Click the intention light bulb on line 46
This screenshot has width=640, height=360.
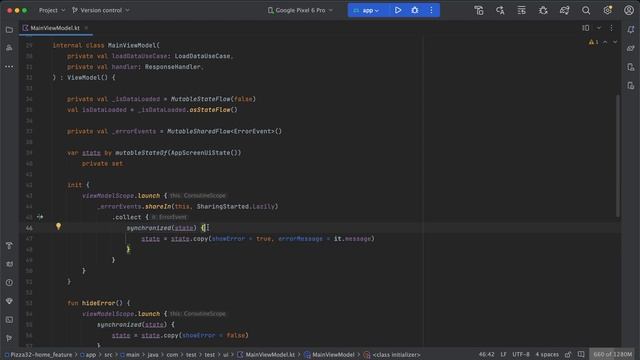tap(58, 227)
